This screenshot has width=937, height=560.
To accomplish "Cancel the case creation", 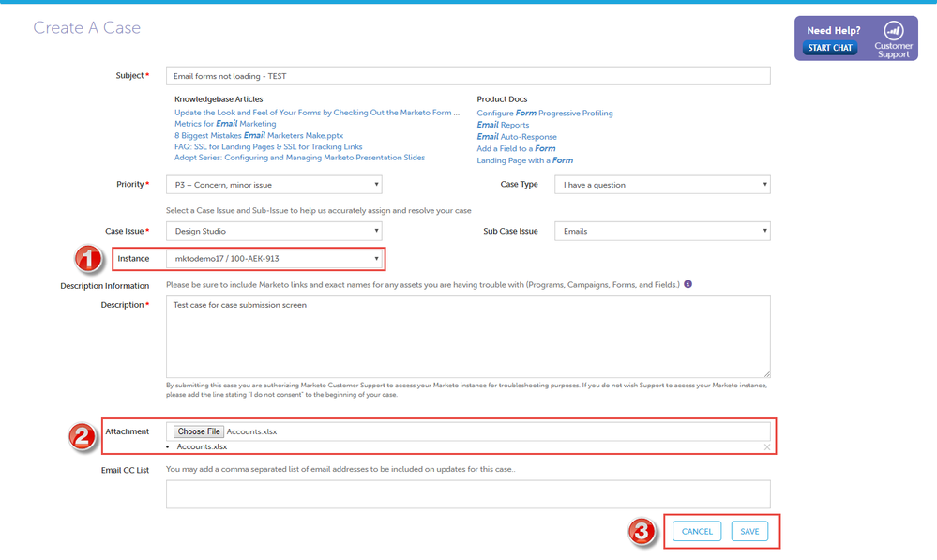I will coord(697,531).
